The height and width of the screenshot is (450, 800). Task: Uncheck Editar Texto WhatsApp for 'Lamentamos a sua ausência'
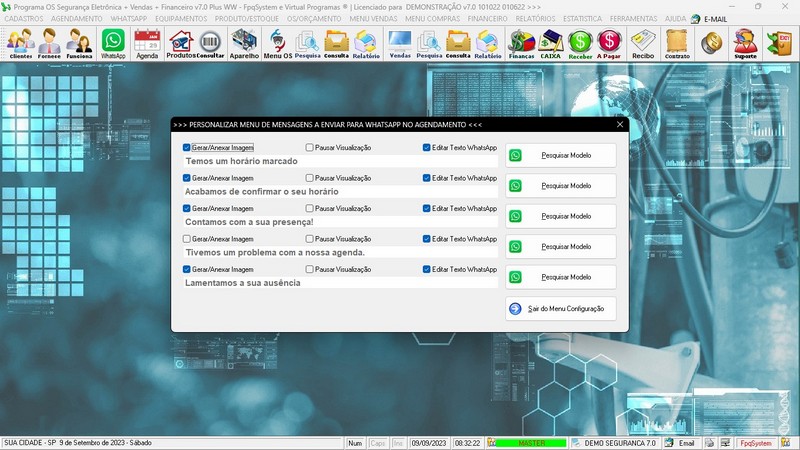[427, 269]
